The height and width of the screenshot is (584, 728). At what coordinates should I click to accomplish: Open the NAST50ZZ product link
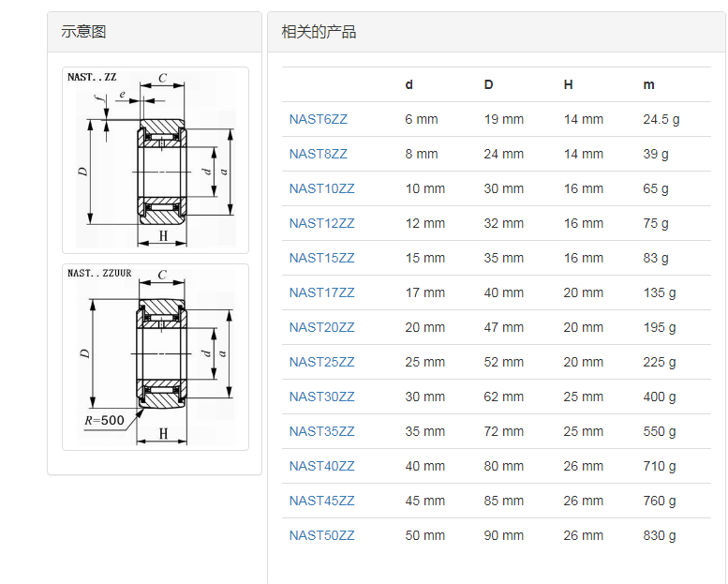pos(321,535)
